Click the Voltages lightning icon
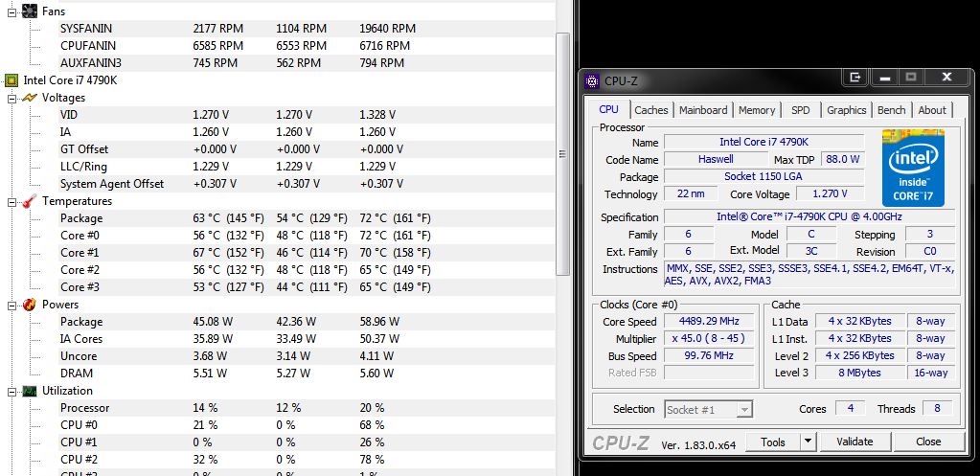The image size is (980, 476). click(30, 98)
